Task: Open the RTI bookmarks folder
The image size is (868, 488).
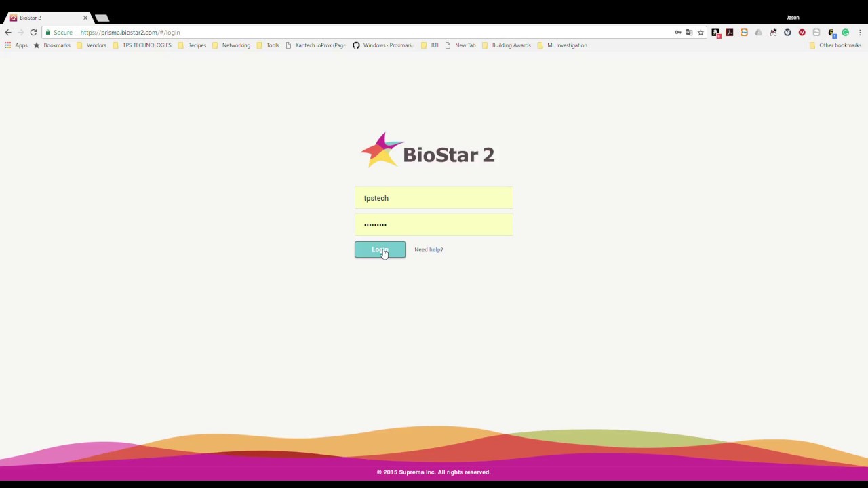Action: click(x=429, y=45)
